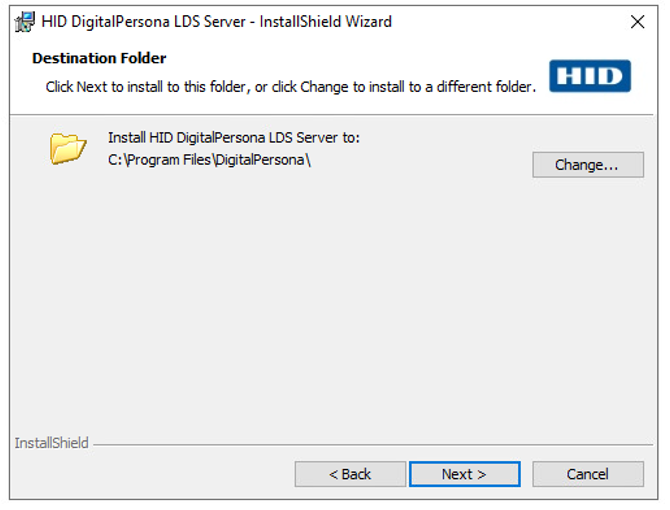Image resolution: width=670 pixels, height=510 pixels.
Task: Open the Change... folder dialog
Action: click(x=587, y=165)
